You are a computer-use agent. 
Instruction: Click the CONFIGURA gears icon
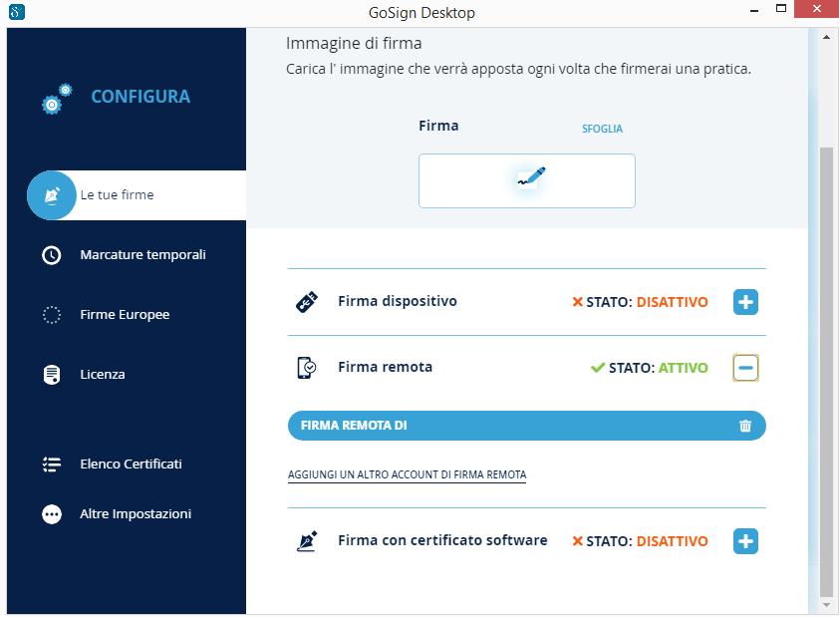57,99
